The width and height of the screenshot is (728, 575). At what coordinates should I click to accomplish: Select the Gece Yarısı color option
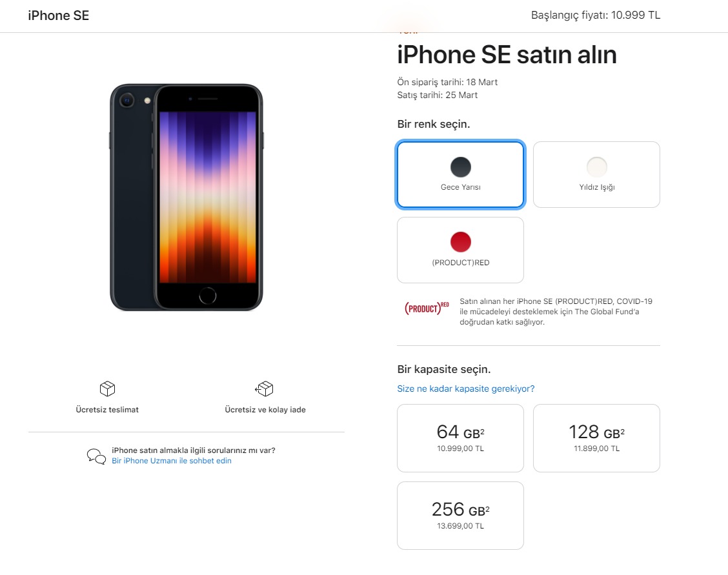[x=460, y=175]
